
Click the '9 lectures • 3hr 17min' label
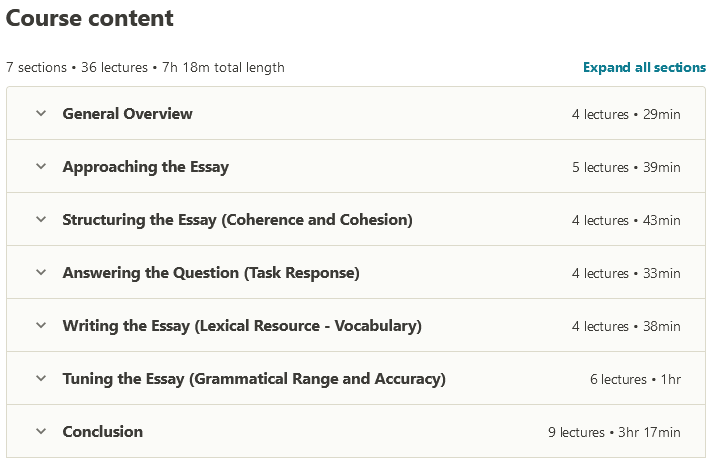[614, 432]
